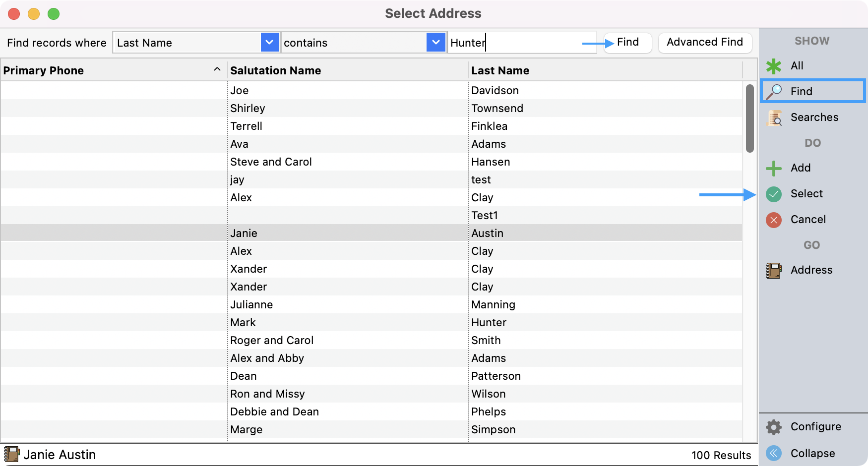Open Configure with the gear icon
The width and height of the screenshot is (868, 466).
click(x=774, y=427)
